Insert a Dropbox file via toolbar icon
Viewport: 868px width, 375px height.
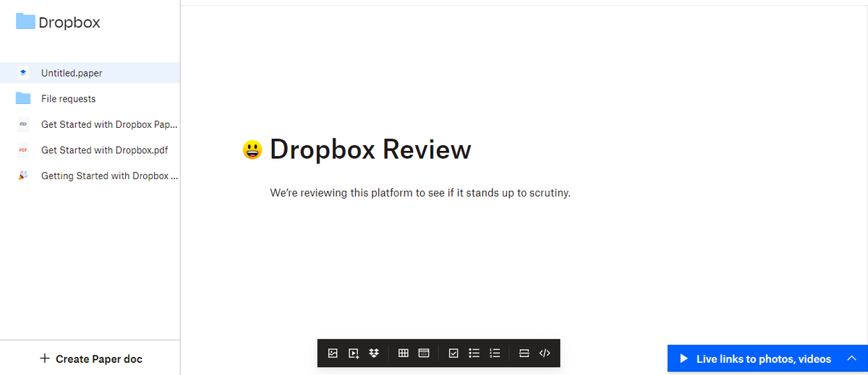coord(374,353)
